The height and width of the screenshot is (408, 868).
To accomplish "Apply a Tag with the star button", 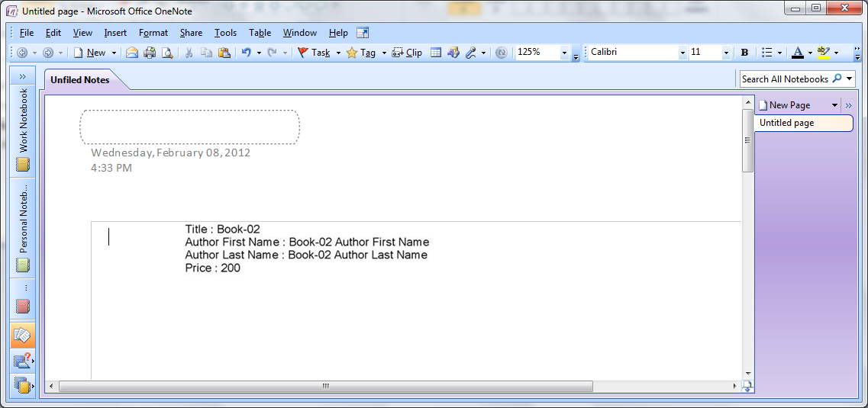I will (361, 53).
